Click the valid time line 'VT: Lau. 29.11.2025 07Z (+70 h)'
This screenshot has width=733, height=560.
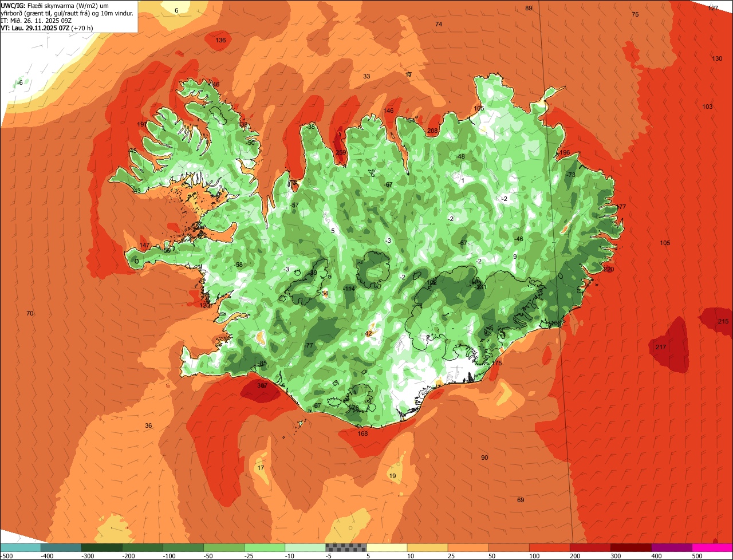(x=47, y=27)
